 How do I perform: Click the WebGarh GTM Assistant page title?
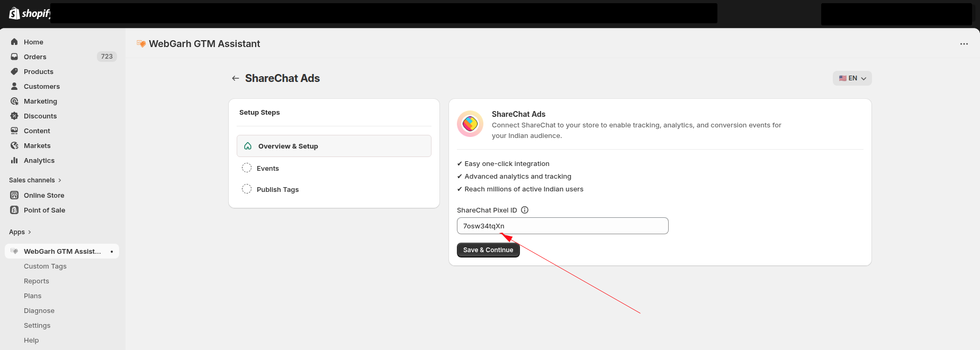click(204, 44)
